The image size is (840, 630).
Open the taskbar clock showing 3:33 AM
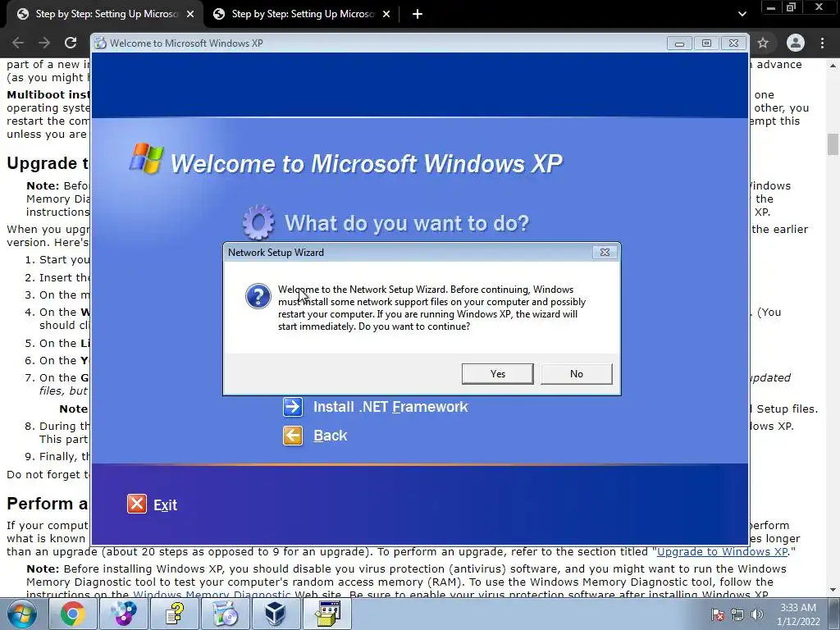(x=797, y=614)
